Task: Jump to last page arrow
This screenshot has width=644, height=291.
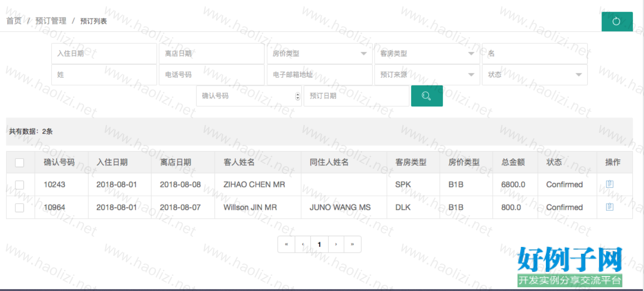Action: [352, 244]
